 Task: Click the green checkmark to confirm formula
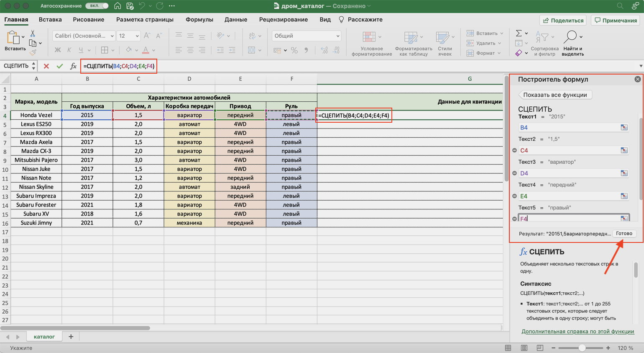(x=60, y=66)
